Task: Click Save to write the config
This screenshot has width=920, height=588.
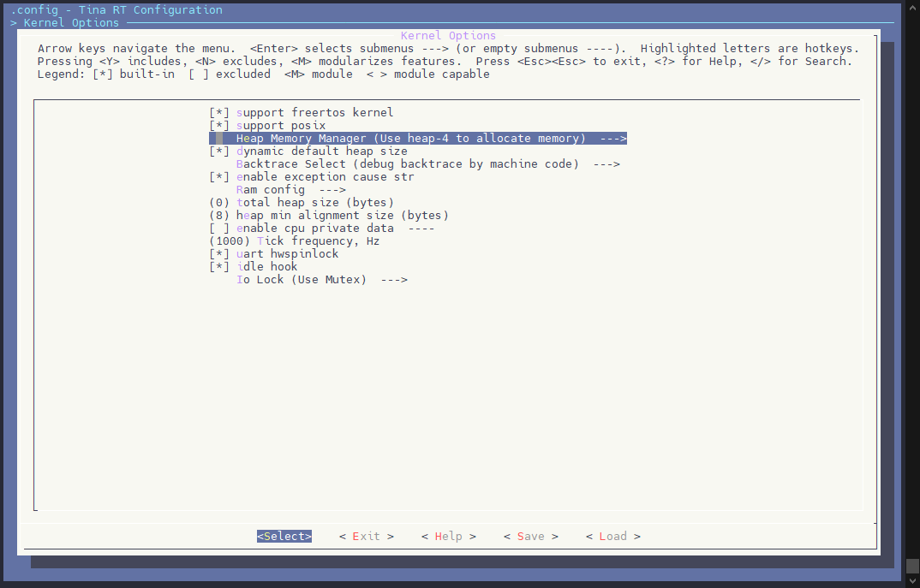Action: (531, 537)
